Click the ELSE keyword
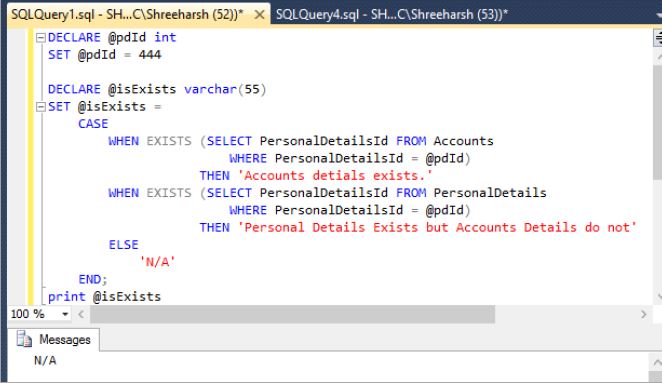Screen dimensions: 662x383 pos(124,245)
